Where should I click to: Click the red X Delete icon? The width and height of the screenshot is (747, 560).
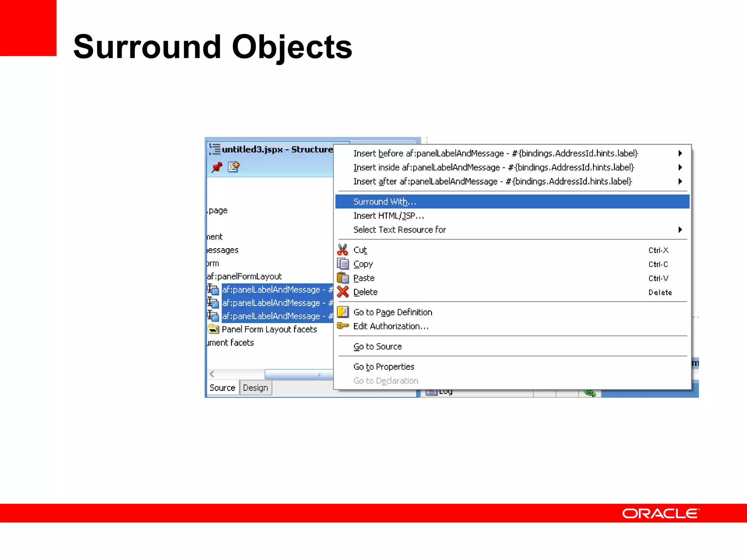coord(343,292)
